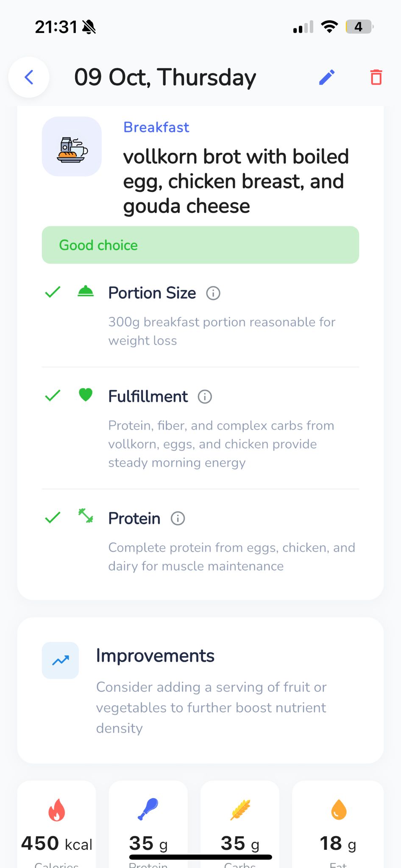This screenshot has height=868, width=401.
Task: Tap the Breakfast meal type label
Action: tap(156, 127)
